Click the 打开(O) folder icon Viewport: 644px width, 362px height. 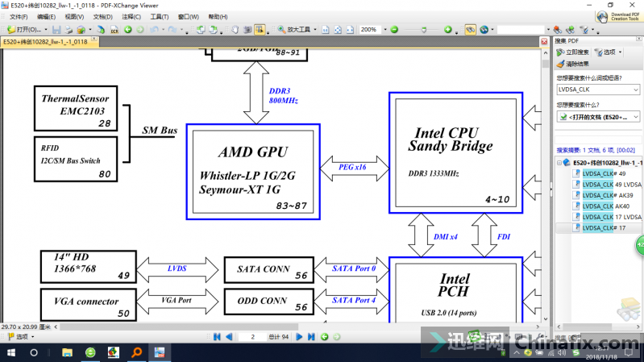click(x=11, y=30)
